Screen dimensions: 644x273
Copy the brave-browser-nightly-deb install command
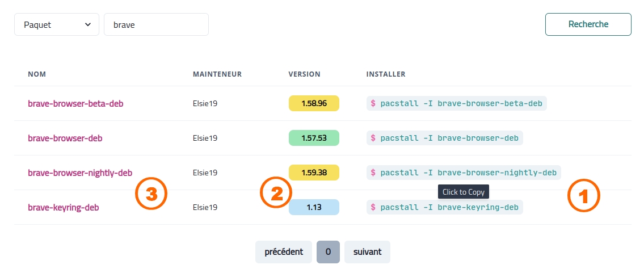click(x=464, y=173)
